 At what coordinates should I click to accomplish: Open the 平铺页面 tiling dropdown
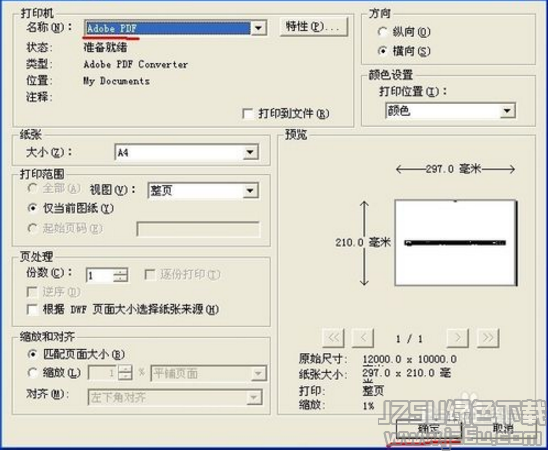coord(209,373)
